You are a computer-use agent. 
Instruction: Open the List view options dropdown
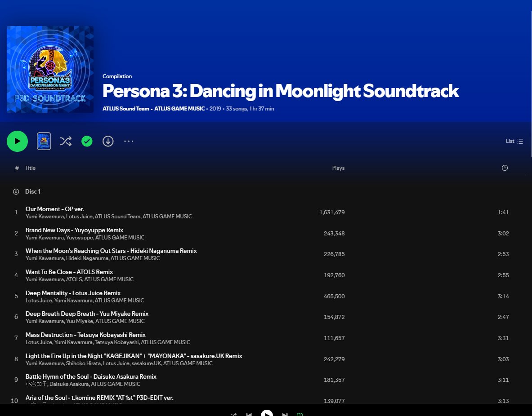[x=514, y=141]
